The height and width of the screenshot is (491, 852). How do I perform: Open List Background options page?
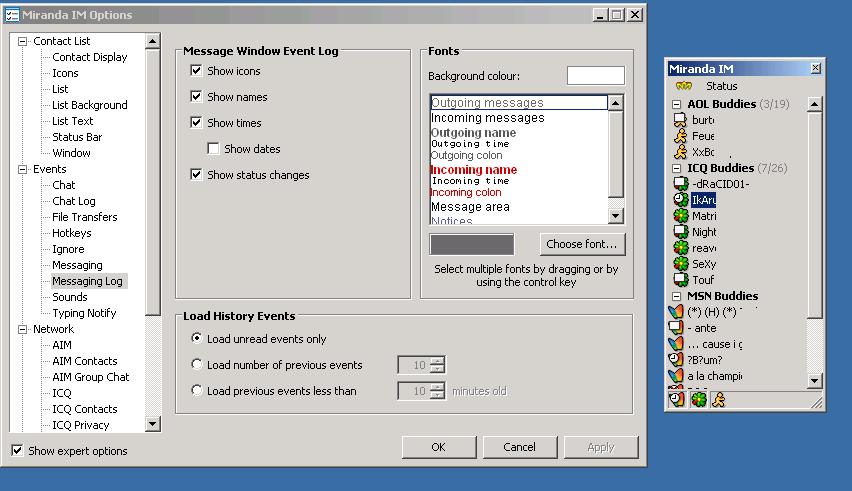[x=90, y=105]
